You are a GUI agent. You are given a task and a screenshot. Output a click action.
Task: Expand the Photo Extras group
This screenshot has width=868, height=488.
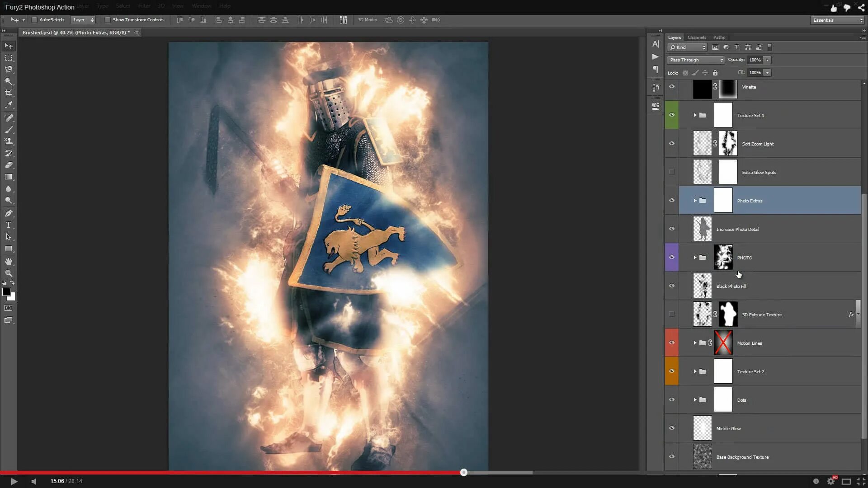pos(695,201)
